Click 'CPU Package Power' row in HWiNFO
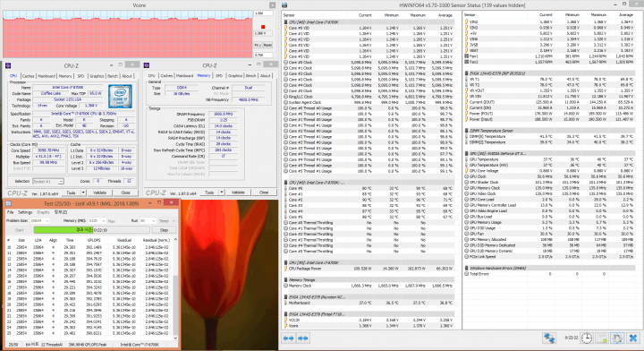The image size is (644, 351). click(369, 269)
